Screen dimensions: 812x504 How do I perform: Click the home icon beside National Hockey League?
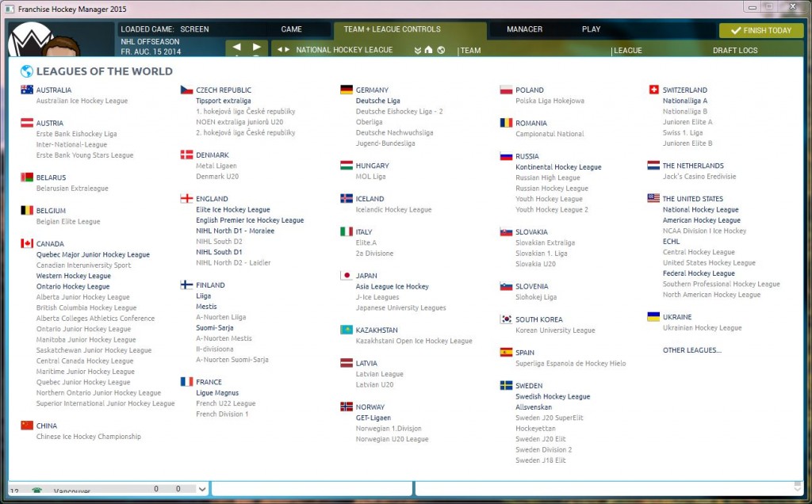[428, 50]
